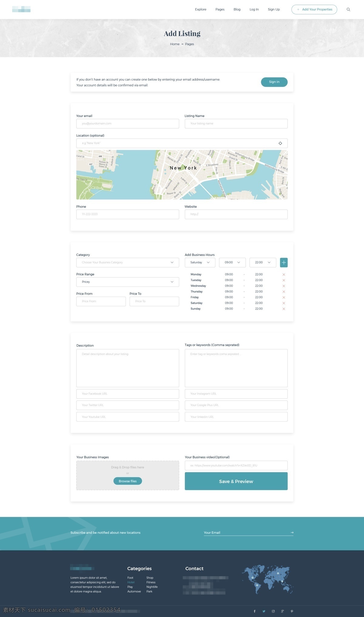The width and height of the screenshot is (364, 617).
Task: Click the Sign in button
Action: click(x=274, y=82)
